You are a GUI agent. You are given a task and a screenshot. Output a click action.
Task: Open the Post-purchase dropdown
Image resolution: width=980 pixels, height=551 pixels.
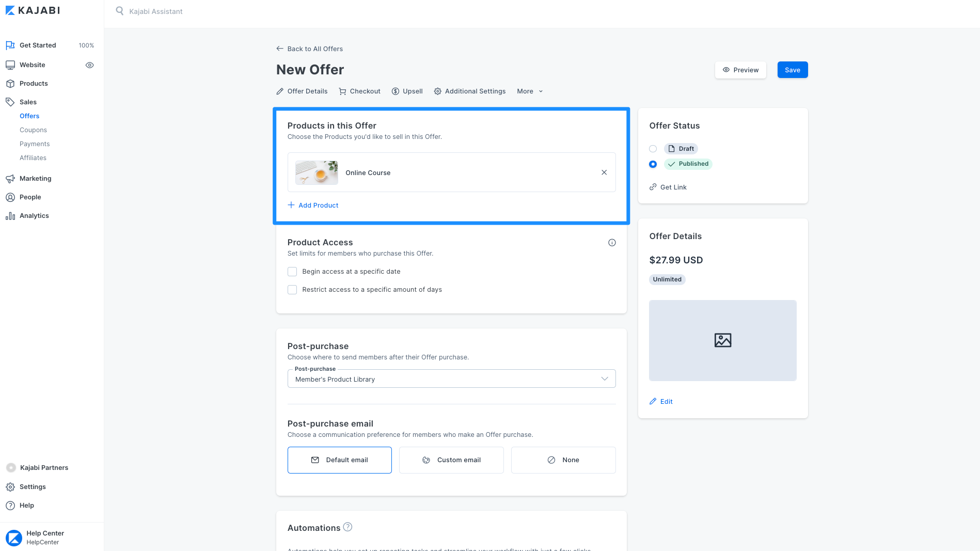(452, 379)
